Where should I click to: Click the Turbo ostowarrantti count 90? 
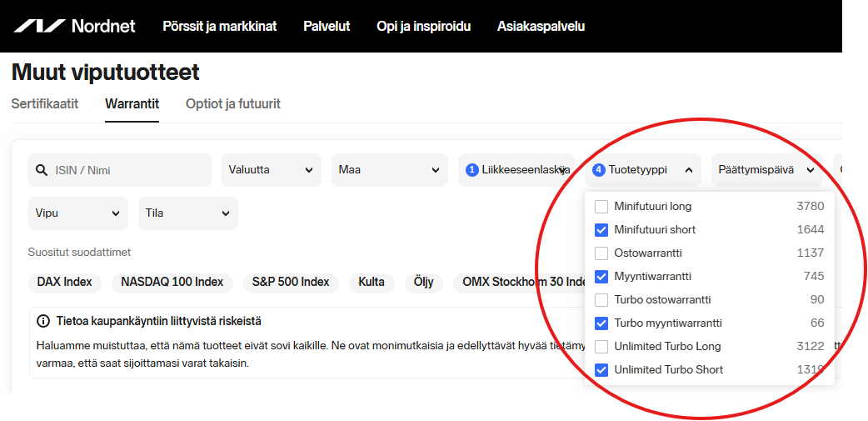[818, 299]
